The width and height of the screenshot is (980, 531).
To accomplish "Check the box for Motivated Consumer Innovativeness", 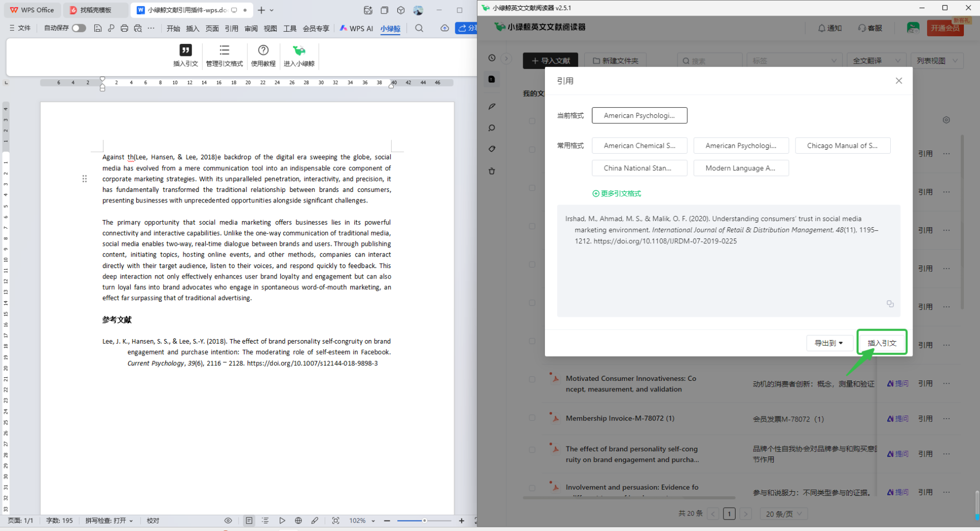I will [532, 379].
